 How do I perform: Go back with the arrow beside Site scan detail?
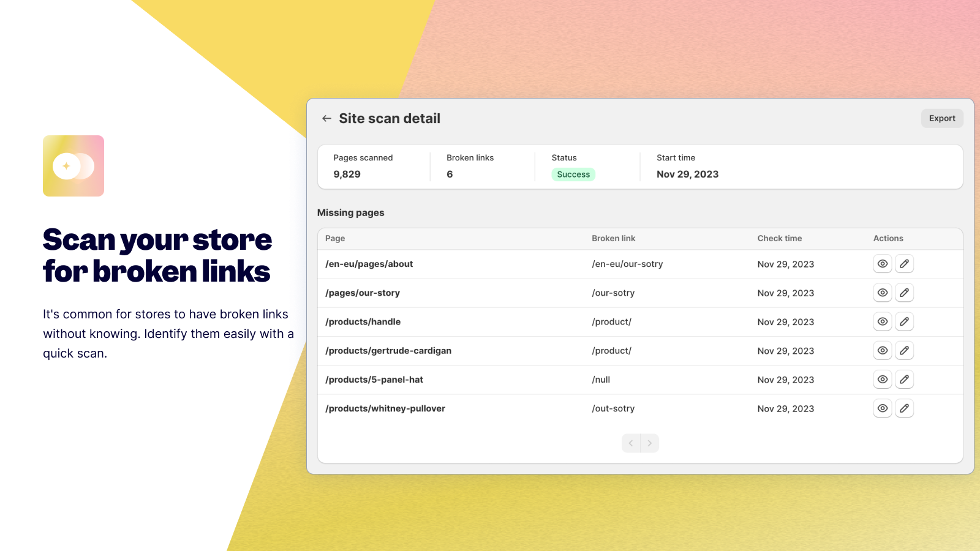(326, 118)
